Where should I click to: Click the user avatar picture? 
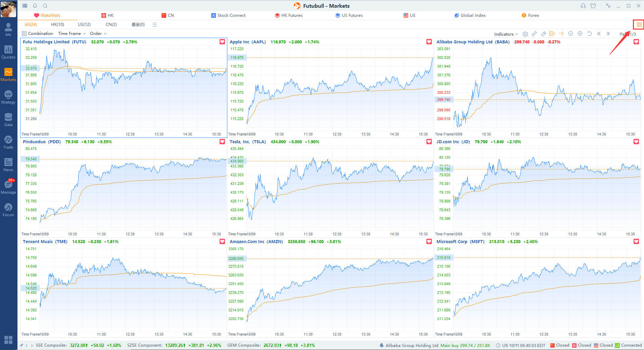(x=8, y=9)
